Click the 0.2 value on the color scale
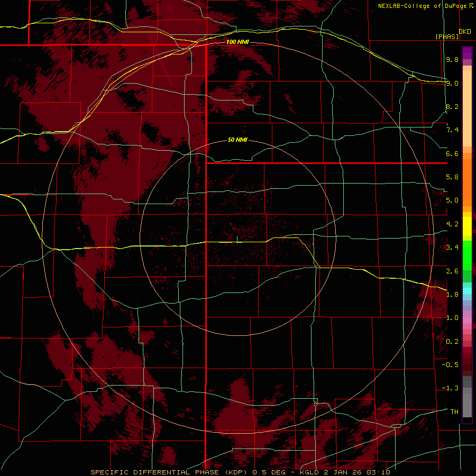Image resolution: width=476 pixels, height=476 pixels. click(x=452, y=342)
